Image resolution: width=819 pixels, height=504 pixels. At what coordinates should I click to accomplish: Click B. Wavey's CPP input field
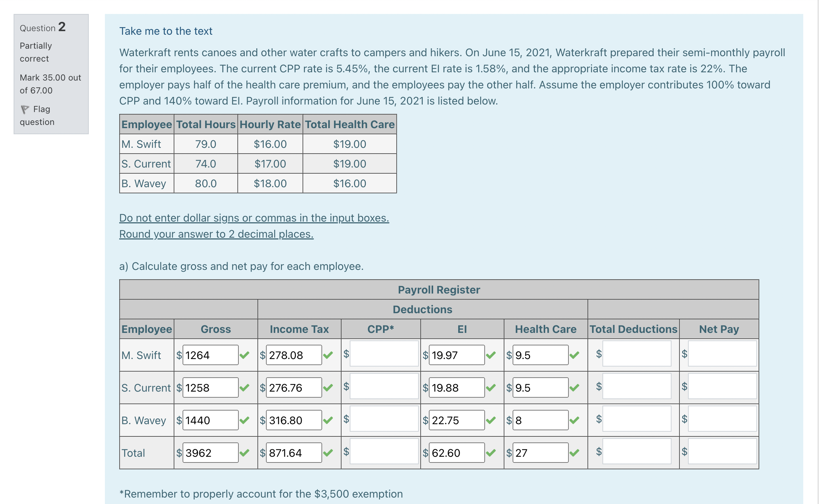tap(384, 419)
